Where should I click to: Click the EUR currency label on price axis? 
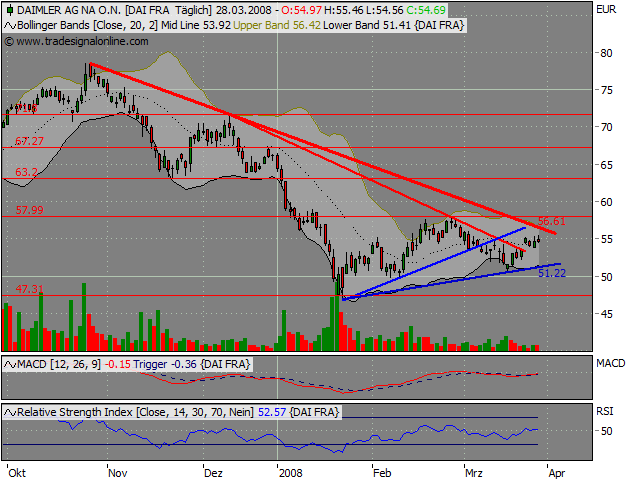[x=606, y=9]
